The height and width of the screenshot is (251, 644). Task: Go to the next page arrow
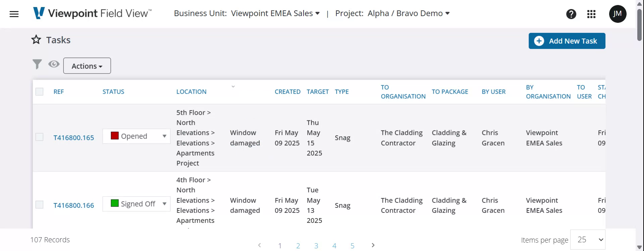tap(373, 245)
